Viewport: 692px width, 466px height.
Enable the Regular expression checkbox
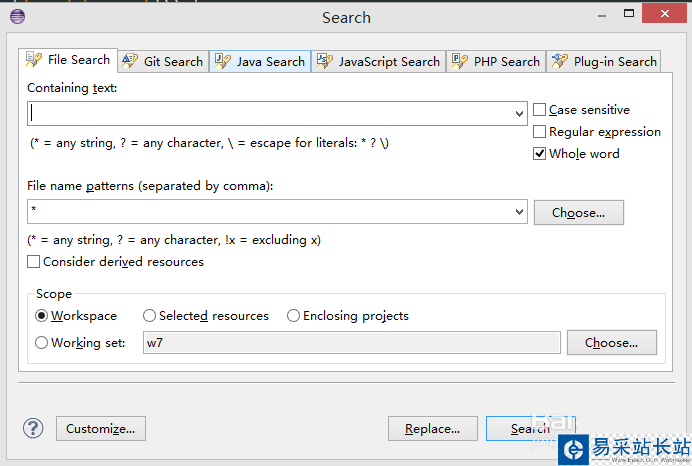pyautogui.click(x=540, y=132)
